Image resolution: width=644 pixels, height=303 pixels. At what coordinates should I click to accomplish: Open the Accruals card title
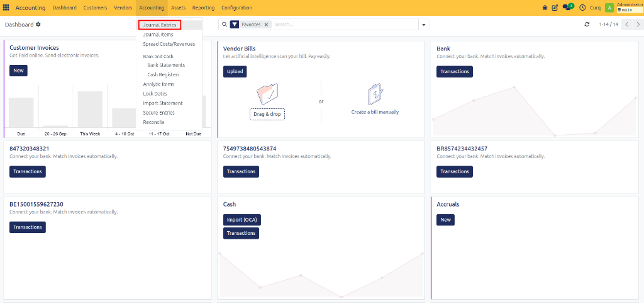pos(448,204)
